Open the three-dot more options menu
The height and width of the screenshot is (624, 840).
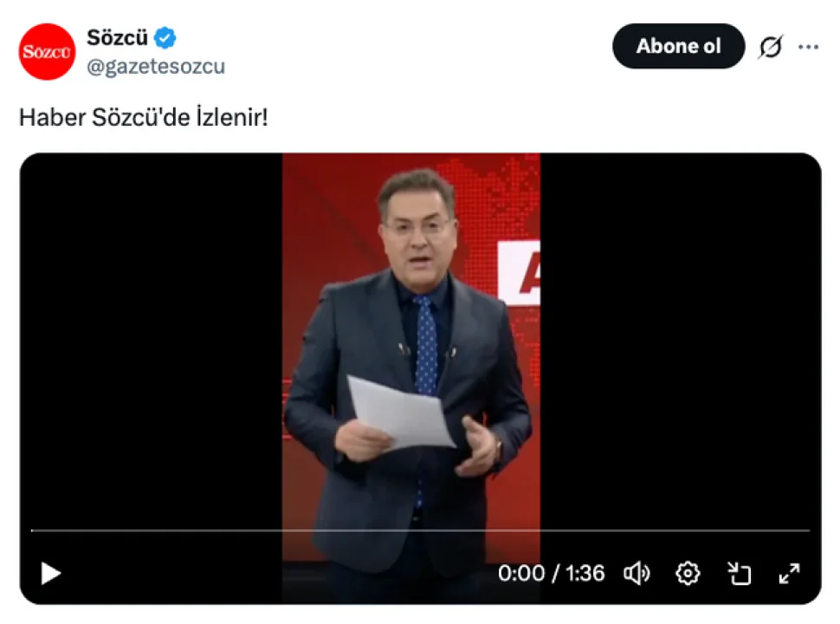(808, 47)
